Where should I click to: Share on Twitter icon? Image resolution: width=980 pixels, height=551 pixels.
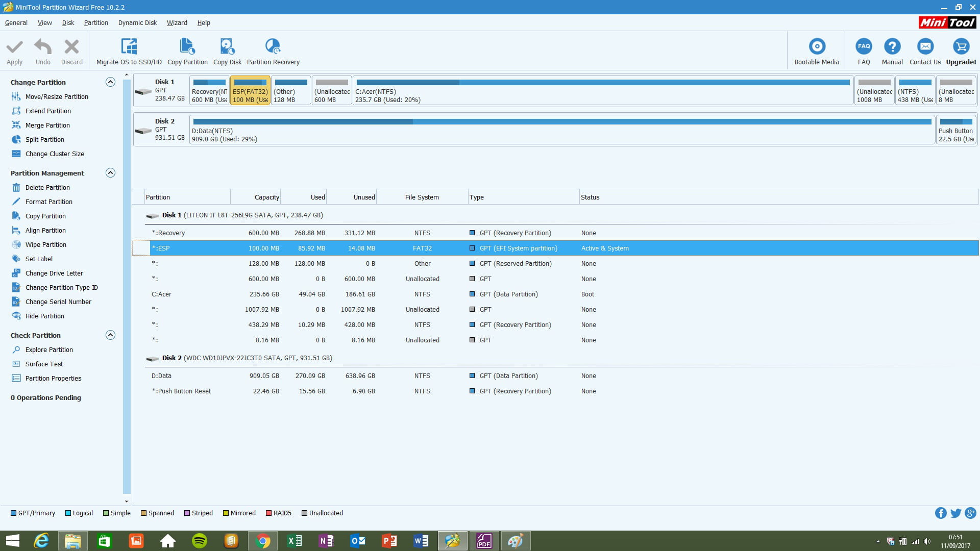(x=955, y=513)
